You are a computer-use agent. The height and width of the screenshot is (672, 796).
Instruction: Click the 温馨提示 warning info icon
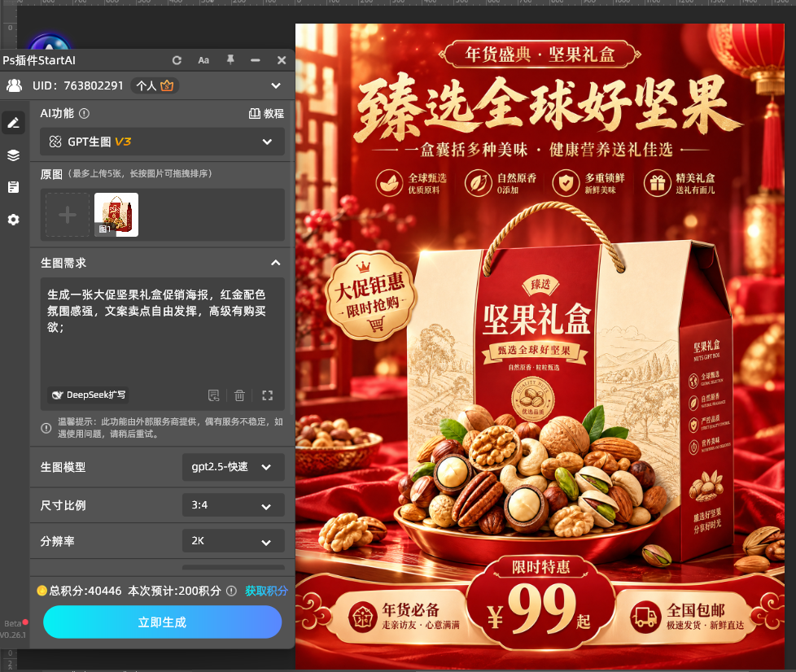point(46,428)
